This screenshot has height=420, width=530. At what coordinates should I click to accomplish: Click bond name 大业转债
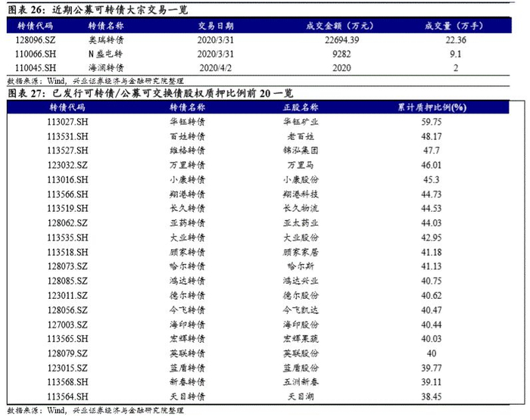[187, 238]
